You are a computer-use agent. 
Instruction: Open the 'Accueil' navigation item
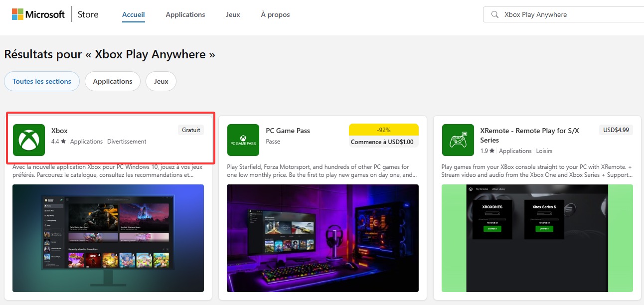tap(133, 14)
